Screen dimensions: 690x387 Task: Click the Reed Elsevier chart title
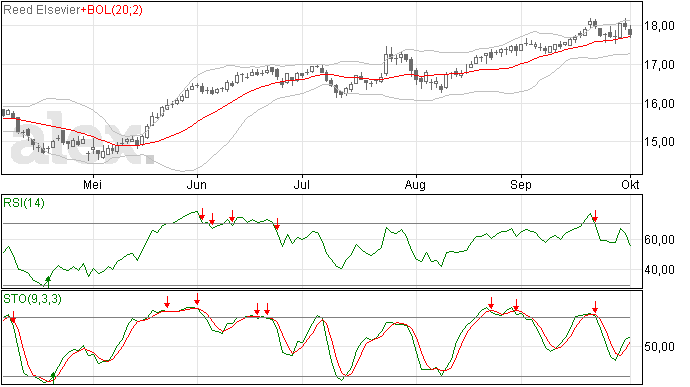(x=42, y=10)
